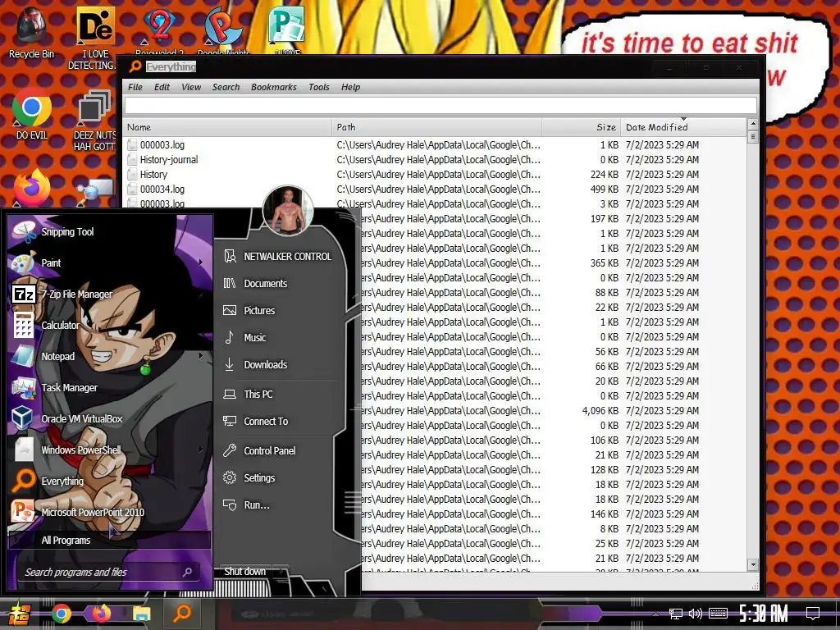Open DEEZ NUTS desktop shortcut

click(x=94, y=121)
